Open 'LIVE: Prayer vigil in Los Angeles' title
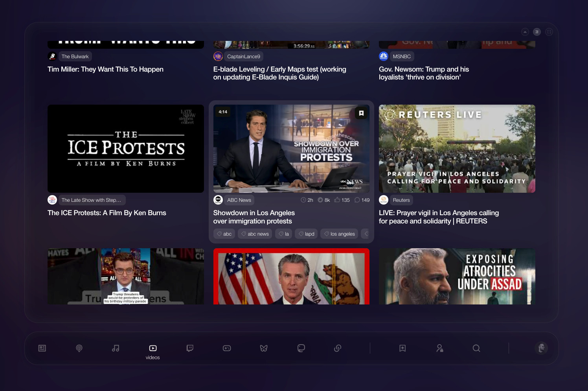Viewport: 588px width, 391px height. 439,217
